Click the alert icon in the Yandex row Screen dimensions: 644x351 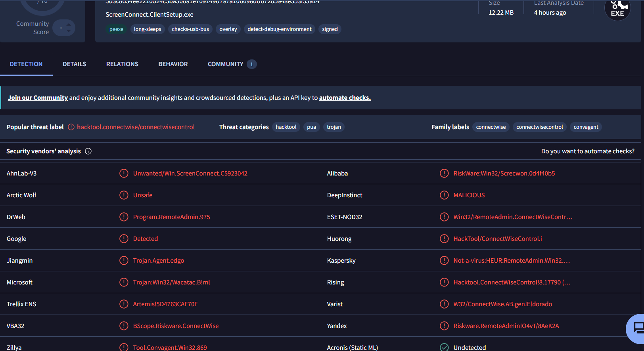point(444,326)
